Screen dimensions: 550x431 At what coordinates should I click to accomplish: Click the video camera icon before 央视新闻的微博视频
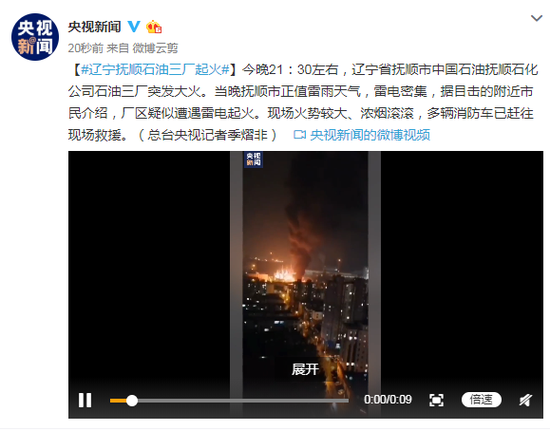(x=300, y=135)
